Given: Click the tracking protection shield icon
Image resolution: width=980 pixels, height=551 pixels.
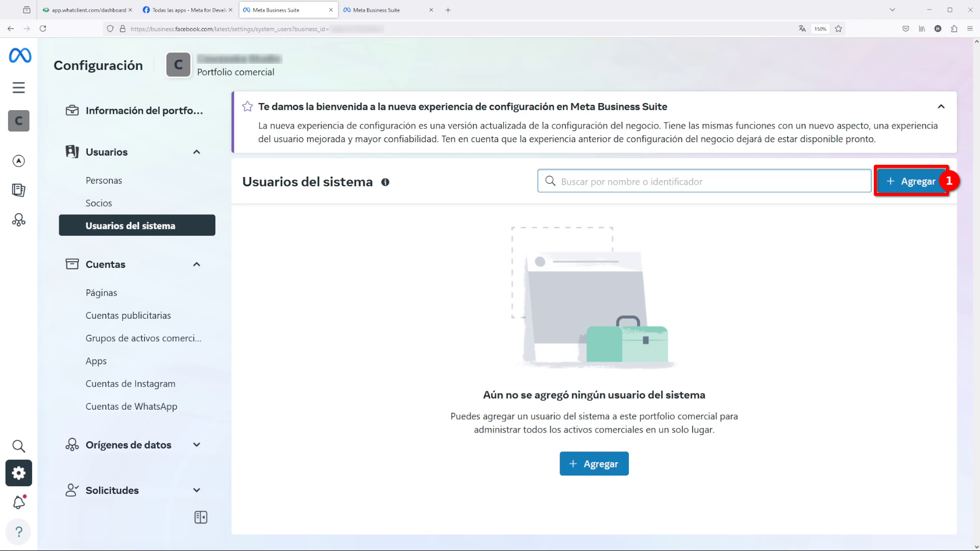Looking at the screenshot, I should [x=110, y=29].
